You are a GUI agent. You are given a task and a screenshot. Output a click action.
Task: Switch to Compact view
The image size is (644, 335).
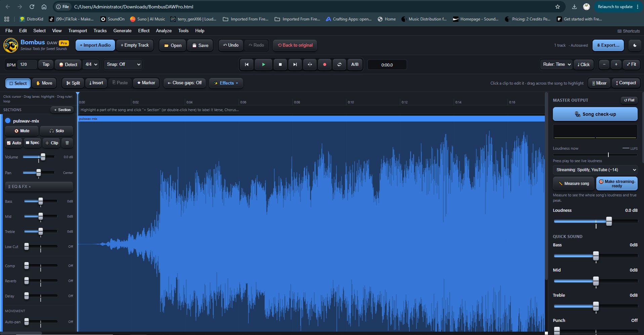tap(626, 83)
